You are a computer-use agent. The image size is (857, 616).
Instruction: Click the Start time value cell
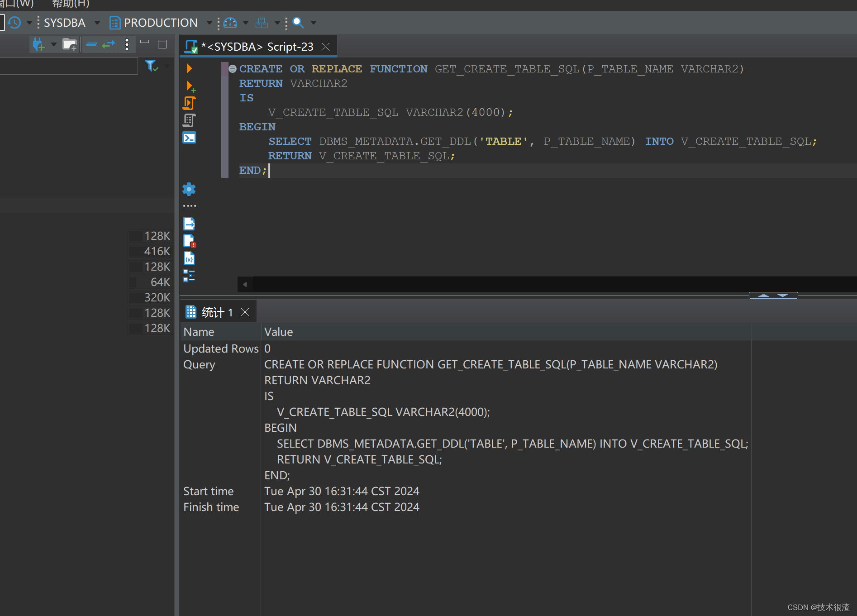(342, 491)
